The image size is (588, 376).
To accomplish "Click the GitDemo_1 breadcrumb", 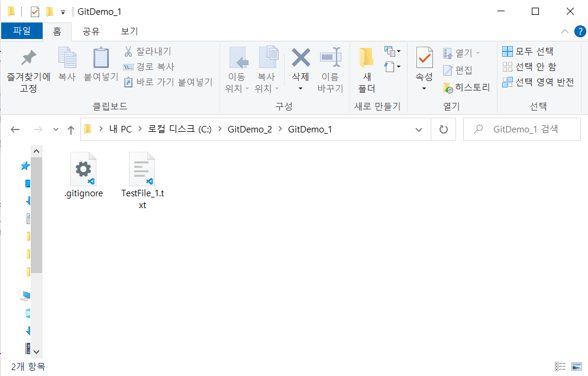I will click(310, 129).
